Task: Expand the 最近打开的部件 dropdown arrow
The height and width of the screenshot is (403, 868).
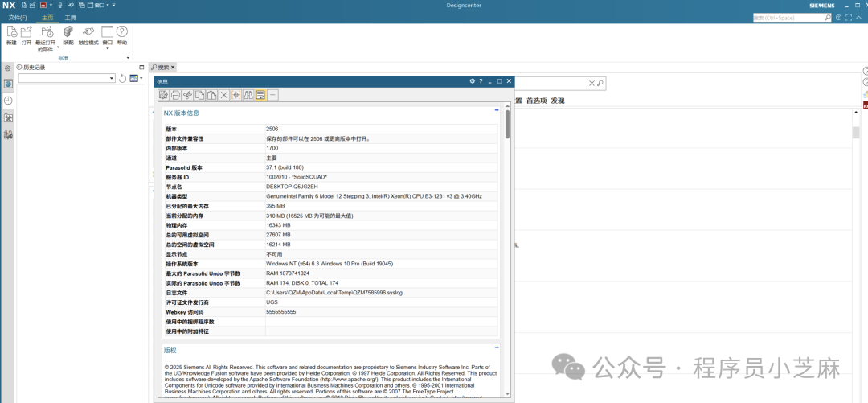Action: coord(57,49)
